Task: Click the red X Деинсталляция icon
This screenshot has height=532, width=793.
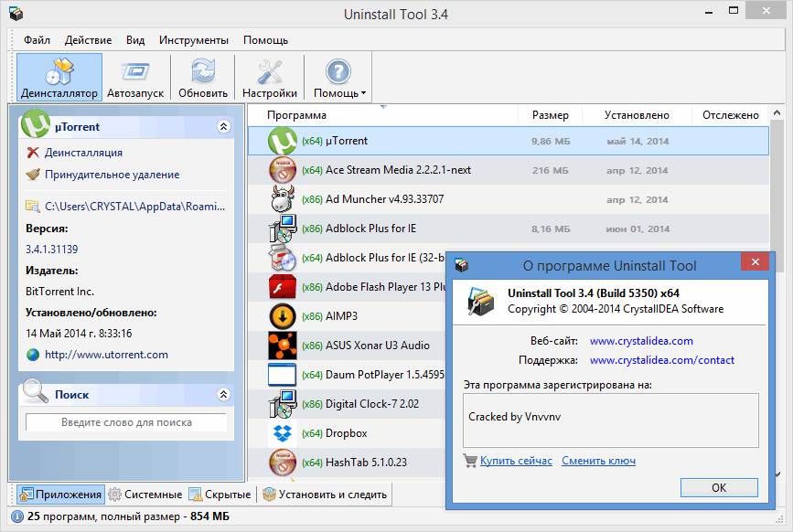Action: pyautogui.click(x=33, y=153)
